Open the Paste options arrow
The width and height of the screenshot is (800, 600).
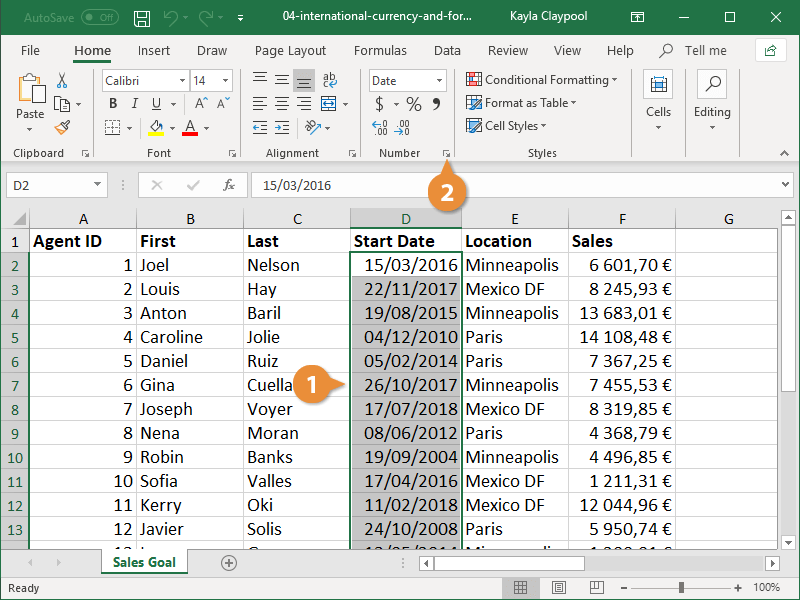coord(30,130)
